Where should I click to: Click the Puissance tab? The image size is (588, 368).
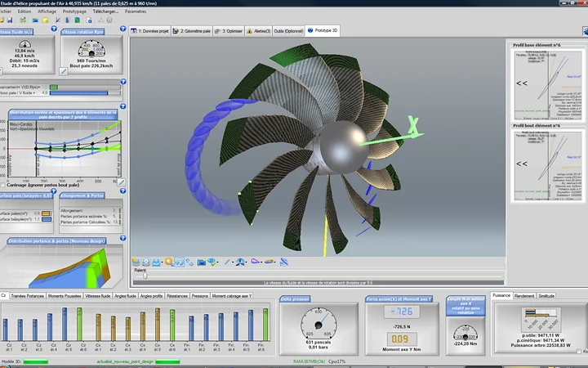coord(501,295)
